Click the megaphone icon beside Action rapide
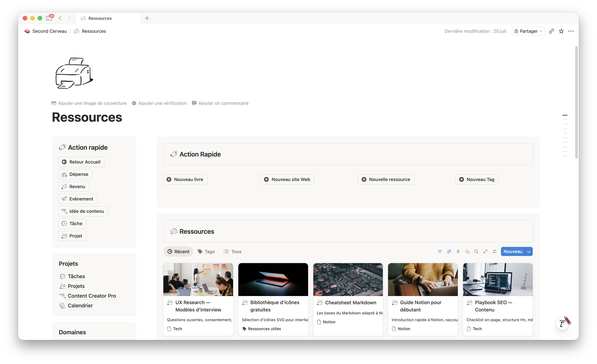 click(x=62, y=147)
